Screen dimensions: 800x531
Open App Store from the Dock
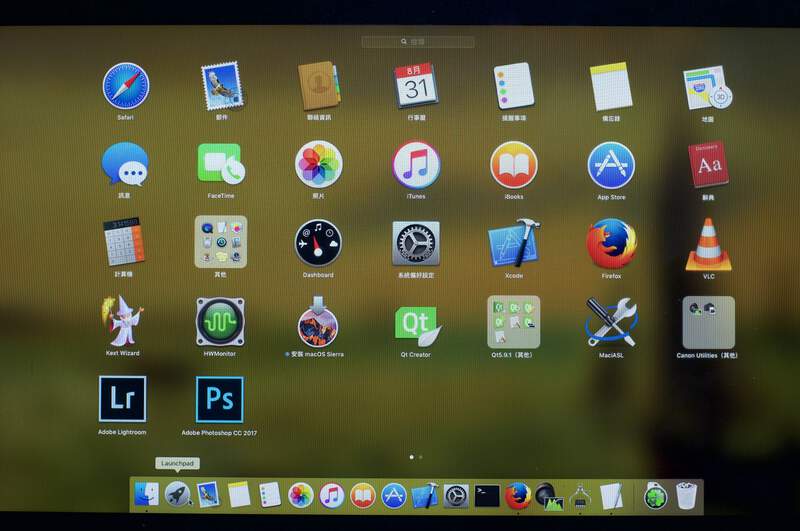(394, 496)
